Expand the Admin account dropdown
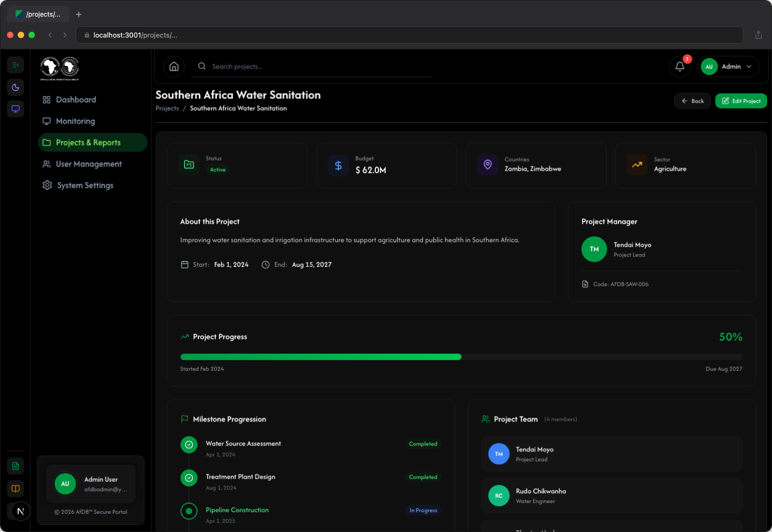Viewport: 772px width, 532px height. [728, 67]
